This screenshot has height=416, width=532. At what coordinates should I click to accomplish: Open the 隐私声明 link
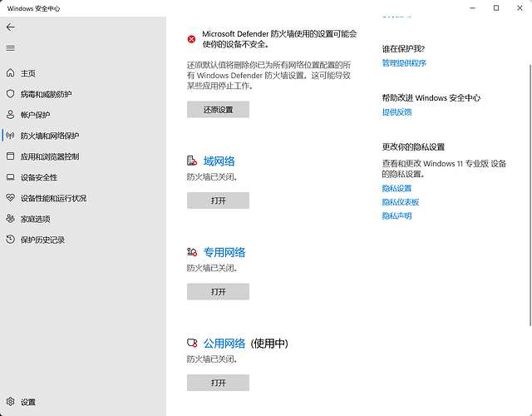click(x=397, y=216)
